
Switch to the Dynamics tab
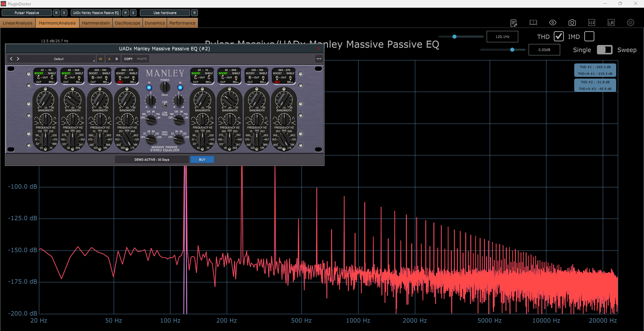(x=155, y=23)
